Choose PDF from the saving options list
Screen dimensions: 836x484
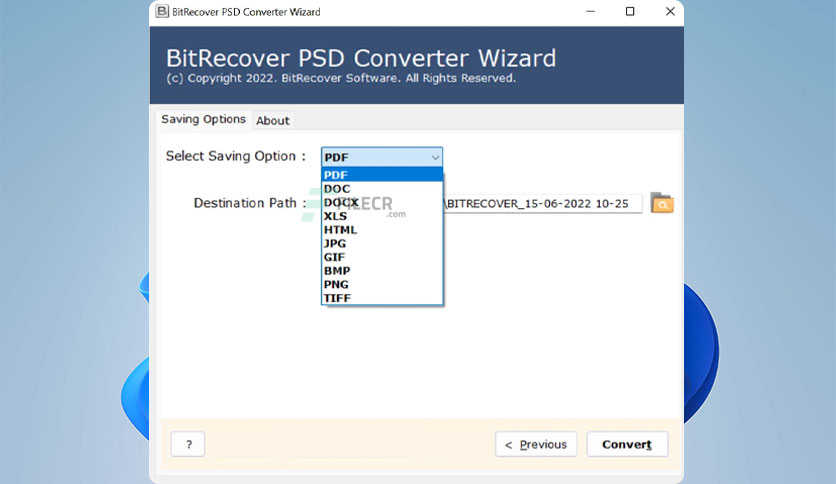coord(382,175)
